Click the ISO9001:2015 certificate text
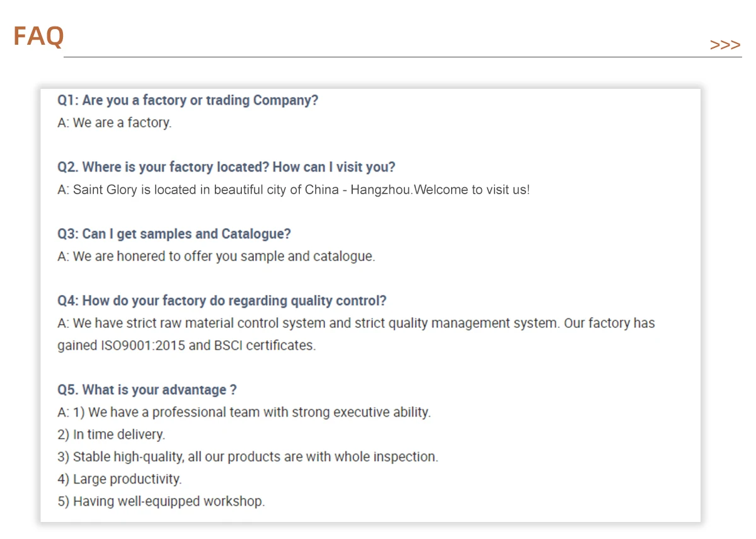Screen dimensions: 756x539 coord(142,345)
